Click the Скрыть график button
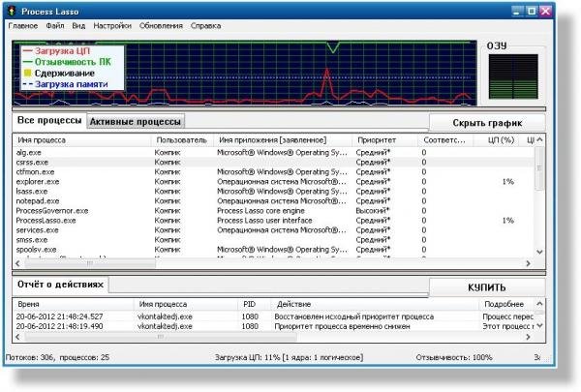581x392 pixels. click(x=487, y=123)
